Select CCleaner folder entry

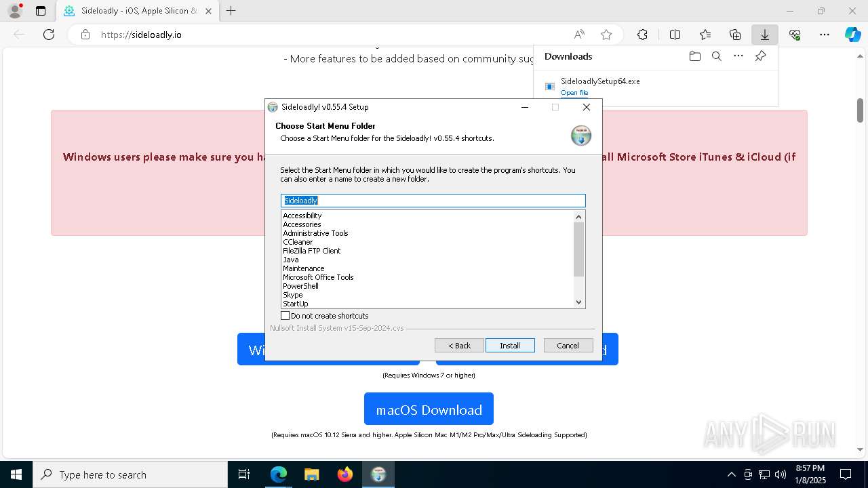tap(298, 242)
